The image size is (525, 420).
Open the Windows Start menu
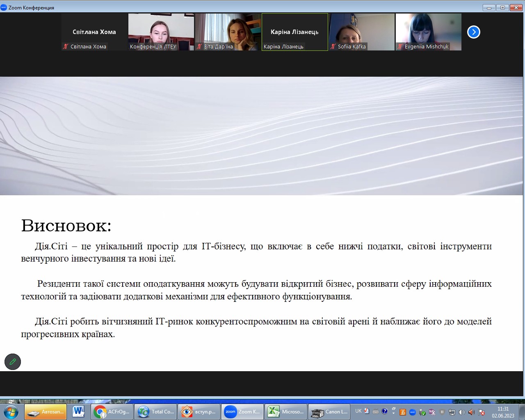pos(11,411)
